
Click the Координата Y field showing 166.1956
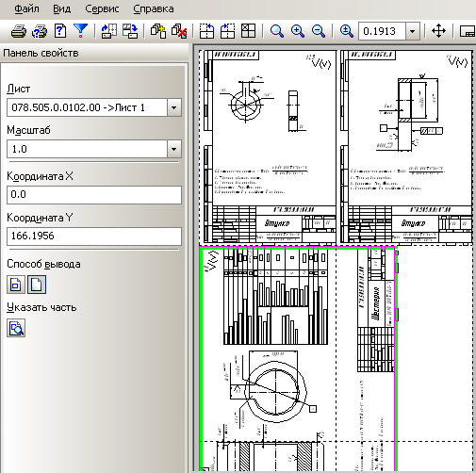click(x=94, y=236)
